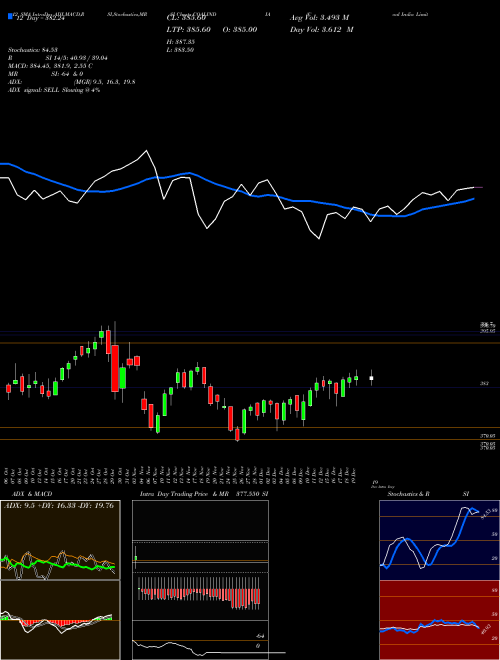Screen dimensions: 500x660
Task: Click the 'LTP: 385.60' value
Action: 189,30
